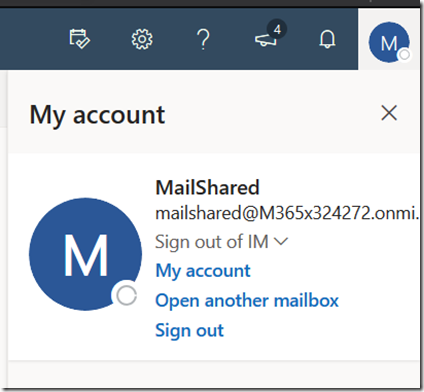Image resolution: width=424 pixels, height=392 pixels.
Task: Open the My Day calendar tasks icon
Action: (79, 39)
